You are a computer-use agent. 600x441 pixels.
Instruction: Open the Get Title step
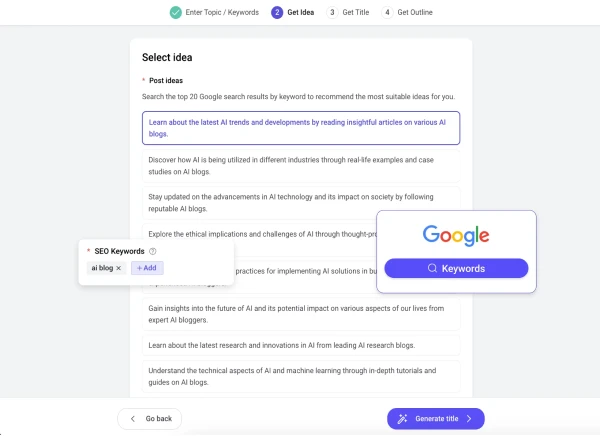tap(355, 12)
